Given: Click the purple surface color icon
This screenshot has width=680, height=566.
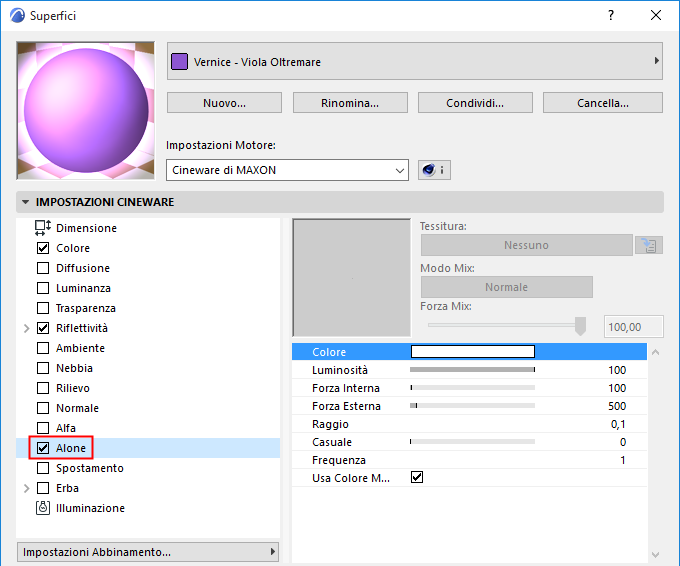Looking at the screenshot, I should pyautogui.click(x=179, y=62).
